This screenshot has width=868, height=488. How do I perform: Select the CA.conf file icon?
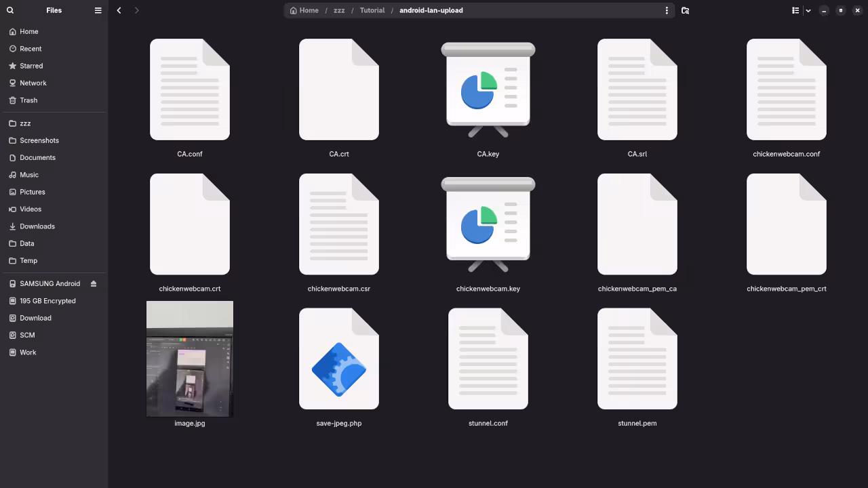[x=190, y=89]
